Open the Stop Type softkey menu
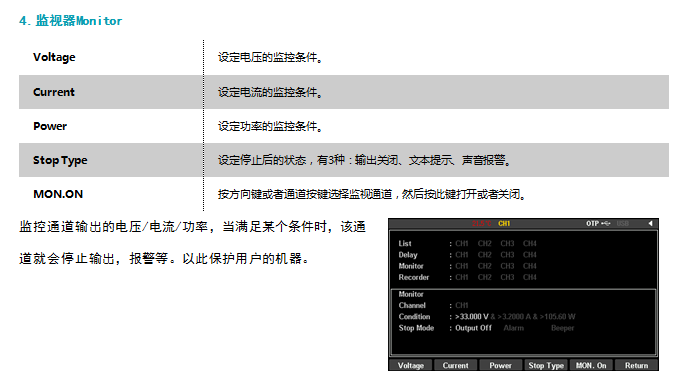The height and width of the screenshot is (387, 687). [x=546, y=365]
